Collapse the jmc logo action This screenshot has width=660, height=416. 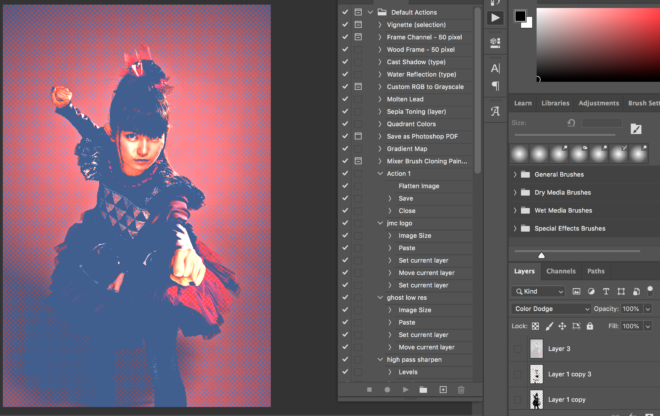tap(381, 223)
